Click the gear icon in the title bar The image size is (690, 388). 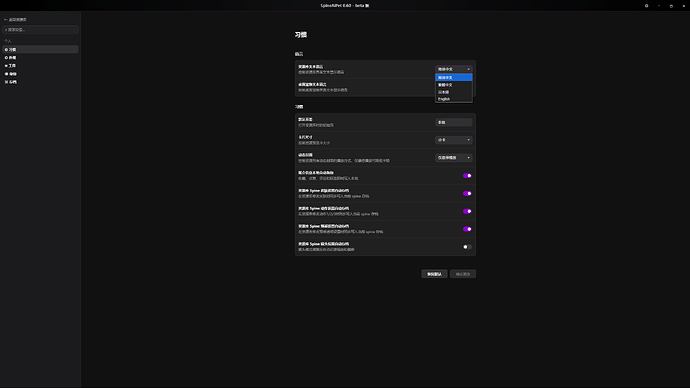[646, 6]
